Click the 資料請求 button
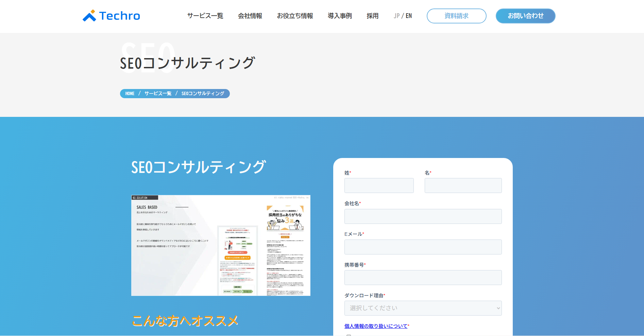 click(x=456, y=16)
